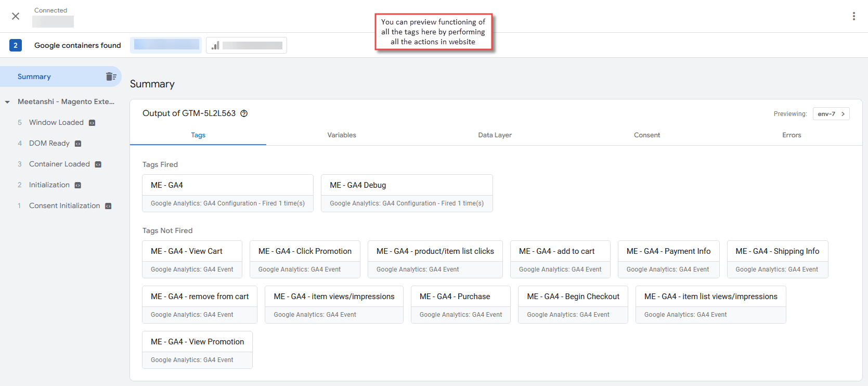Open the ME - GA4 - Purchase tag
Image resolution: width=868 pixels, height=386 pixels.
pos(461,304)
